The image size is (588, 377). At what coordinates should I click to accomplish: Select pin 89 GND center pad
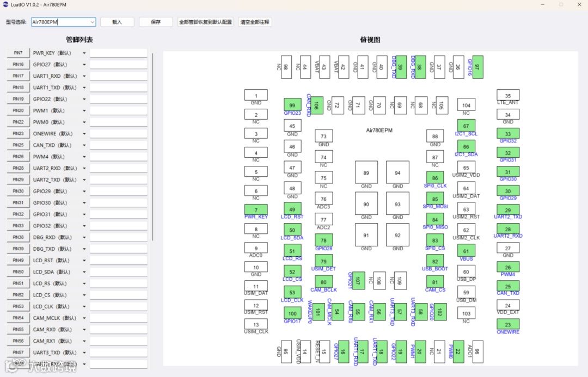tap(366, 173)
